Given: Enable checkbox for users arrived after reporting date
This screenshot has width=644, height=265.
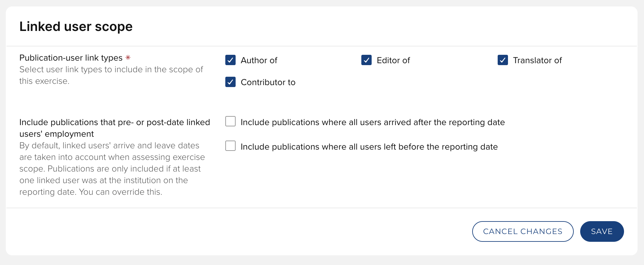Looking at the screenshot, I should click(230, 122).
